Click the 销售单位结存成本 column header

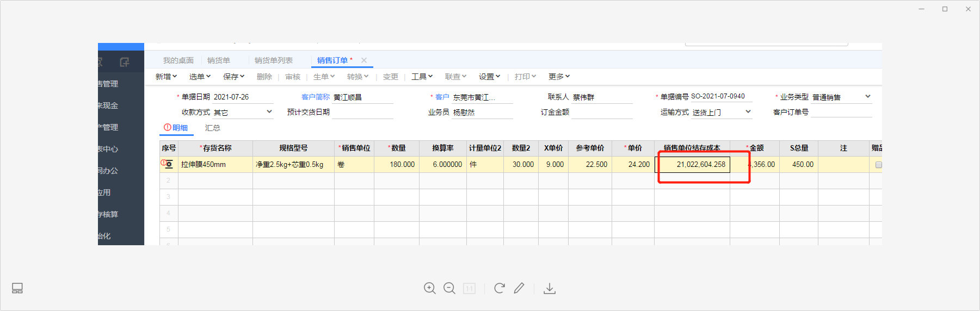tap(692, 148)
